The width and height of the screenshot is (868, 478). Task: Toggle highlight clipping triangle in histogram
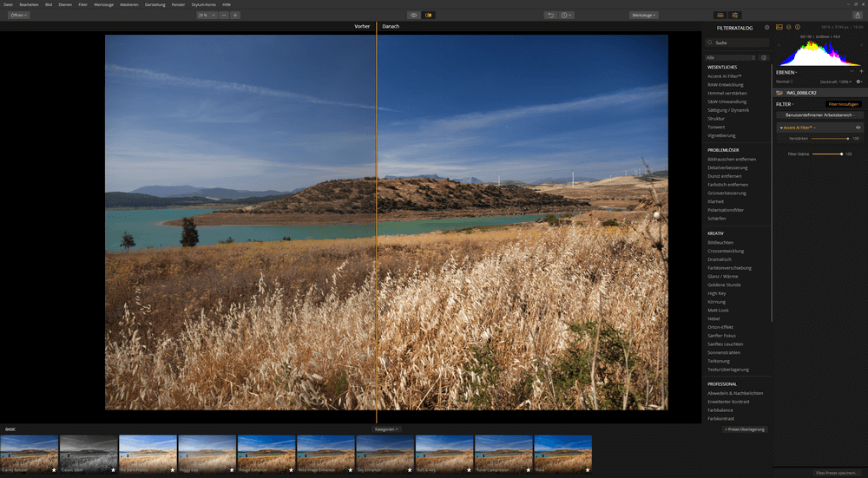[861, 45]
